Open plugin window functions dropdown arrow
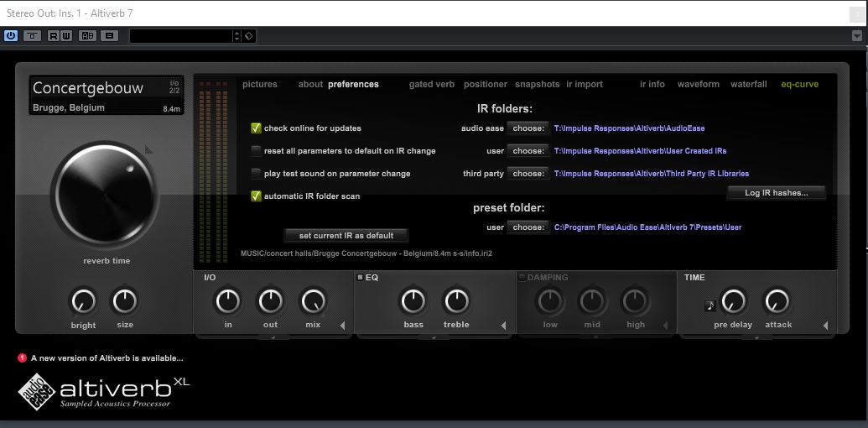Image resolution: width=868 pixels, height=428 pixels. 857,36
